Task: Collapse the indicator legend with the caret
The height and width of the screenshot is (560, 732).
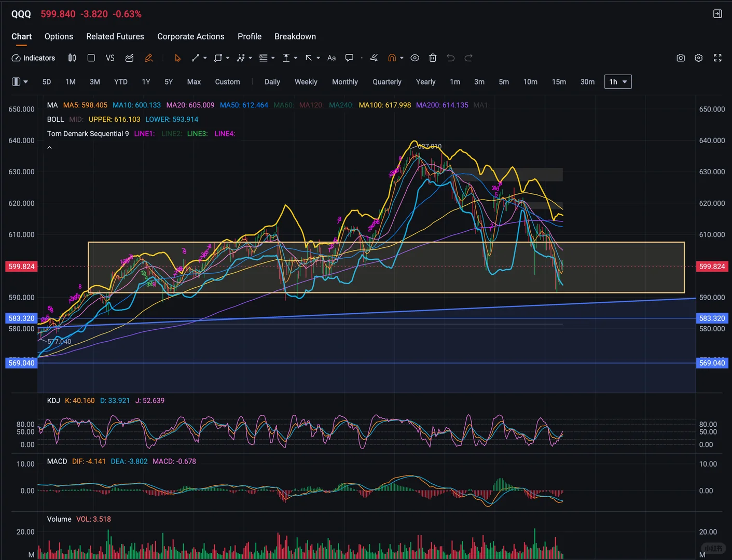Action: (50, 148)
